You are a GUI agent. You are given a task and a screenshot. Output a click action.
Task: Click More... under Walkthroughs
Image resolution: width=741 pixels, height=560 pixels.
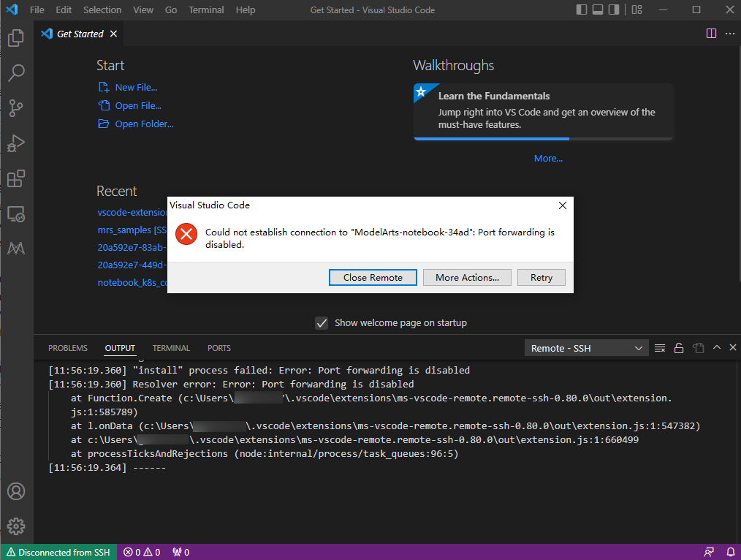[x=548, y=159]
